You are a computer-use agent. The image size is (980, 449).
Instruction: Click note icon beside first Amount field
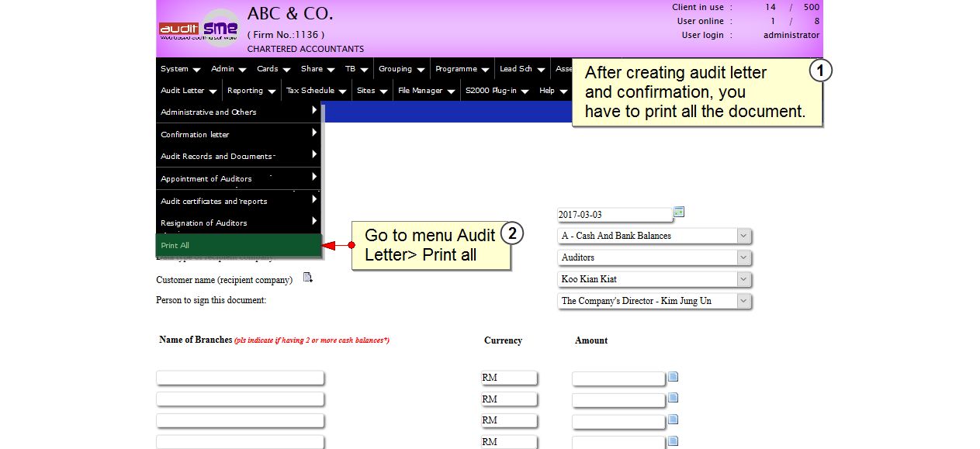coord(674,377)
